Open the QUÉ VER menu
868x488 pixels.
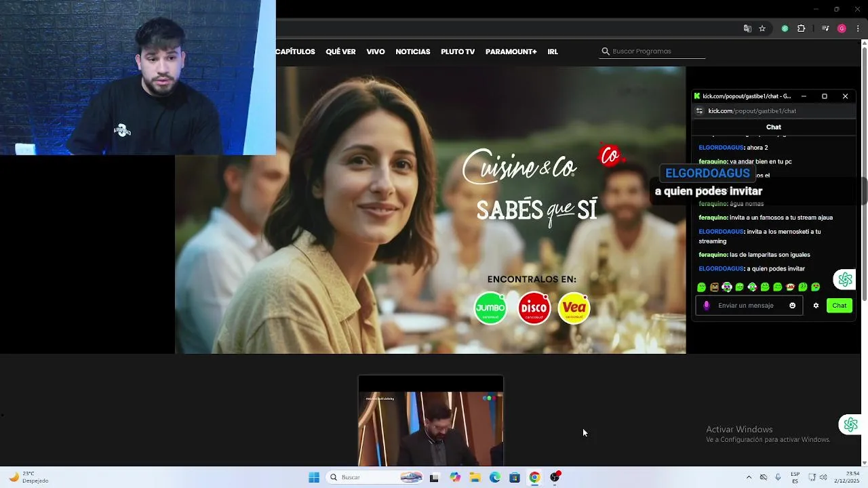(x=340, y=52)
